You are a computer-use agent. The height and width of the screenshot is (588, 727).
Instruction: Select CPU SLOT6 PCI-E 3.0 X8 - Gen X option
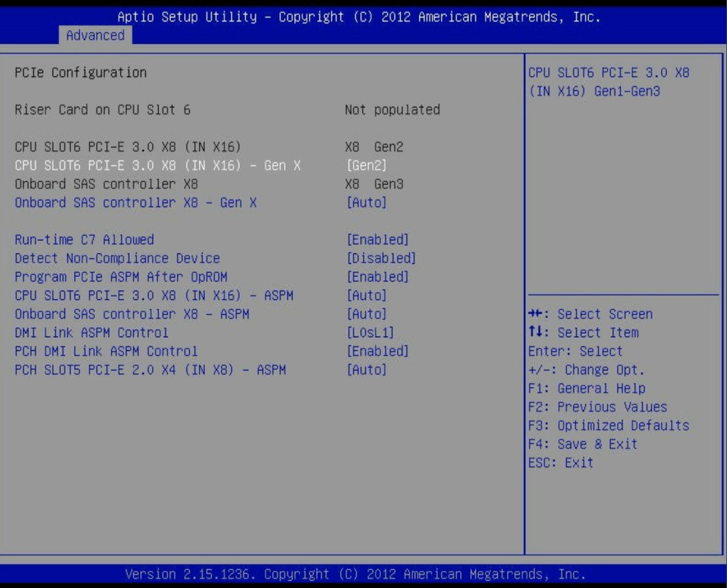click(158, 166)
